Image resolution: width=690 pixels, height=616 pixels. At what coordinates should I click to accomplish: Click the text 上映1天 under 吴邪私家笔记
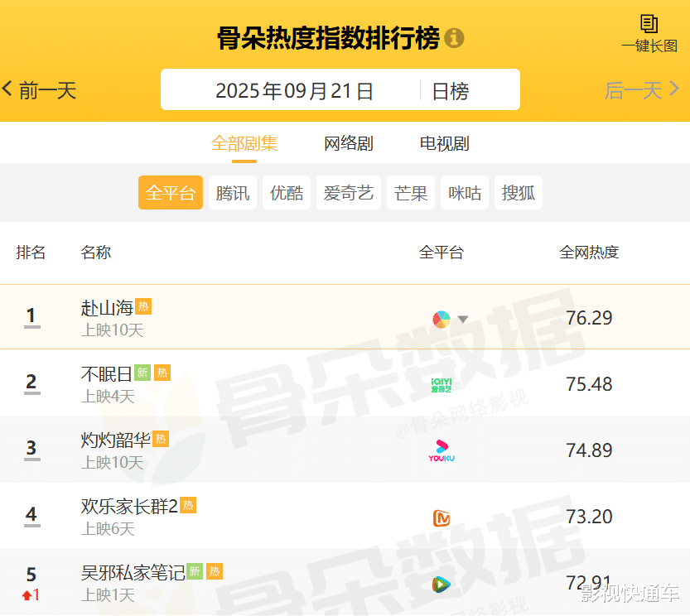pos(108,594)
